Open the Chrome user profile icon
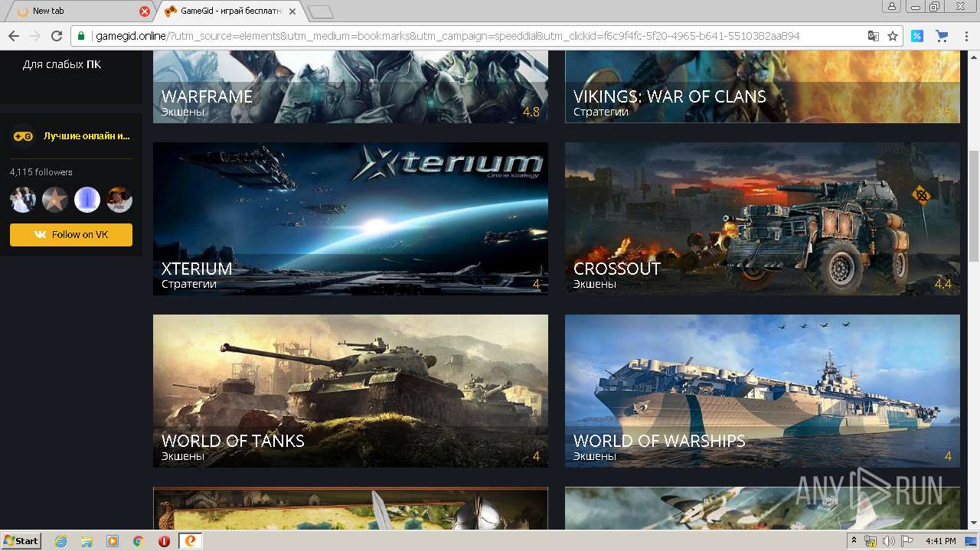This screenshot has width=980, height=551. click(x=892, y=6)
